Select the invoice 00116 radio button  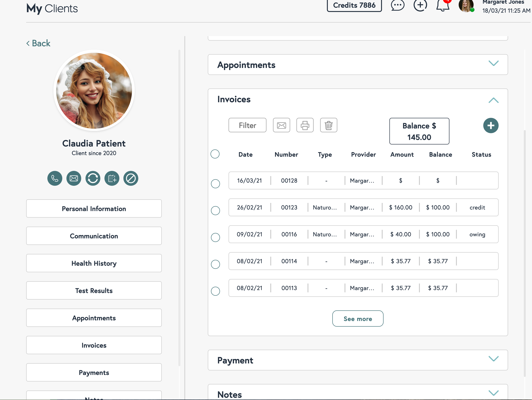215,237
